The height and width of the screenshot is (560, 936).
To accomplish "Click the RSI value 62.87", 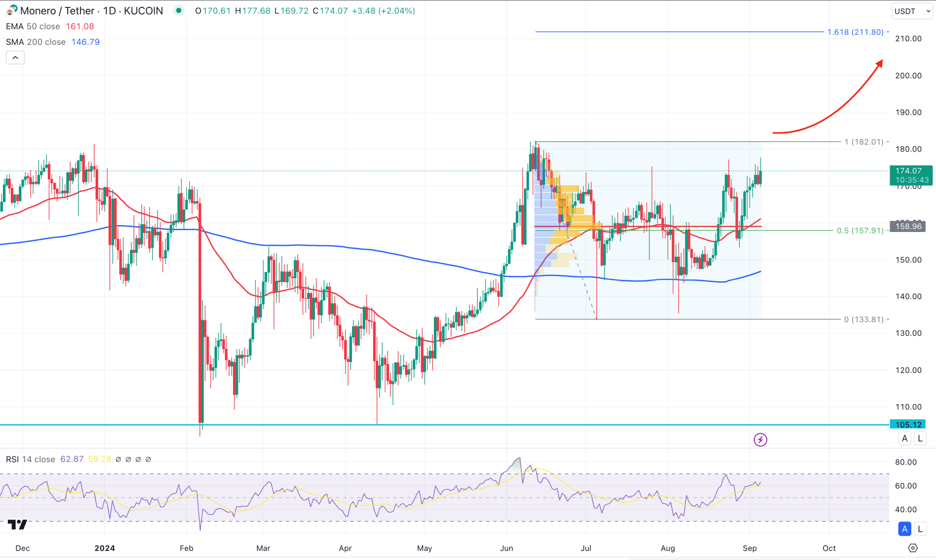I will [72, 459].
